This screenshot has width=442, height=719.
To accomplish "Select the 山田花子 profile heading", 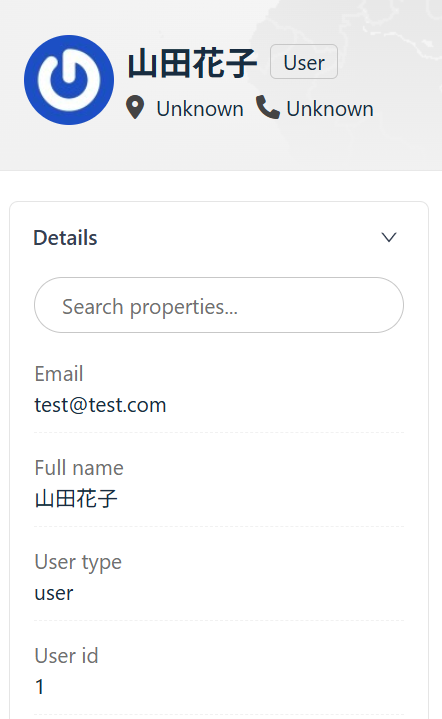I will click(193, 63).
